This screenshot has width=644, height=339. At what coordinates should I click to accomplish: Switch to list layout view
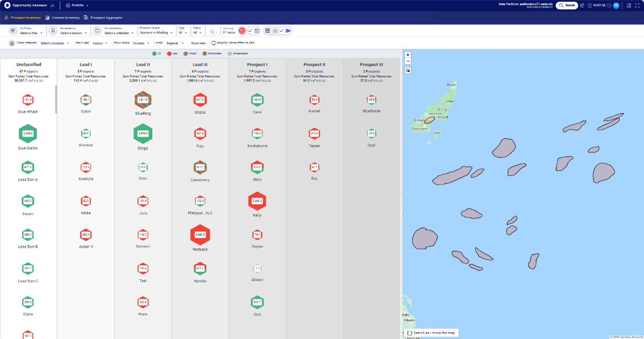[x=276, y=31]
